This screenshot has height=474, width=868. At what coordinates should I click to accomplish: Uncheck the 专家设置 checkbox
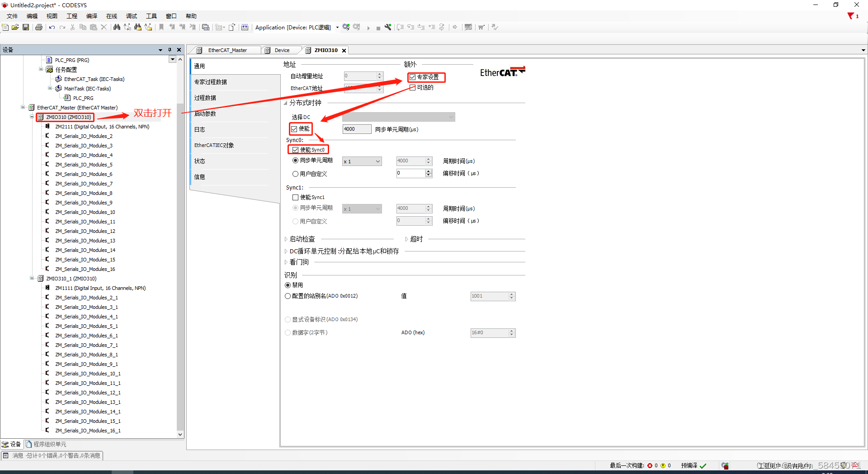tap(412, 77)
